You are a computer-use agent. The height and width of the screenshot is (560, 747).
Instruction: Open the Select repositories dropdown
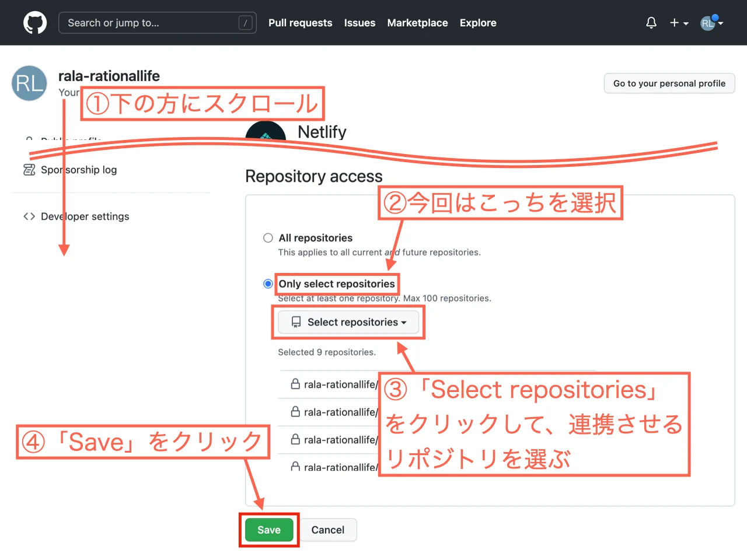[348, 322]
